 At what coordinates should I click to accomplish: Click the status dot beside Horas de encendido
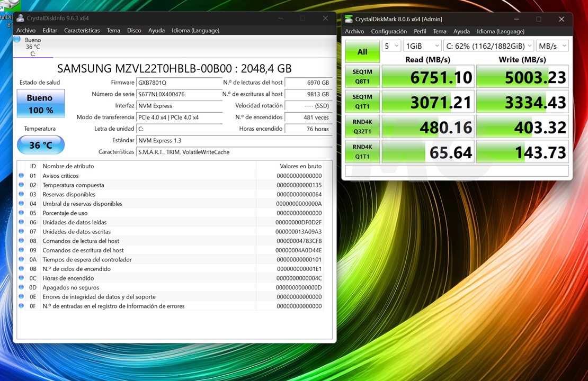point(21,278)
